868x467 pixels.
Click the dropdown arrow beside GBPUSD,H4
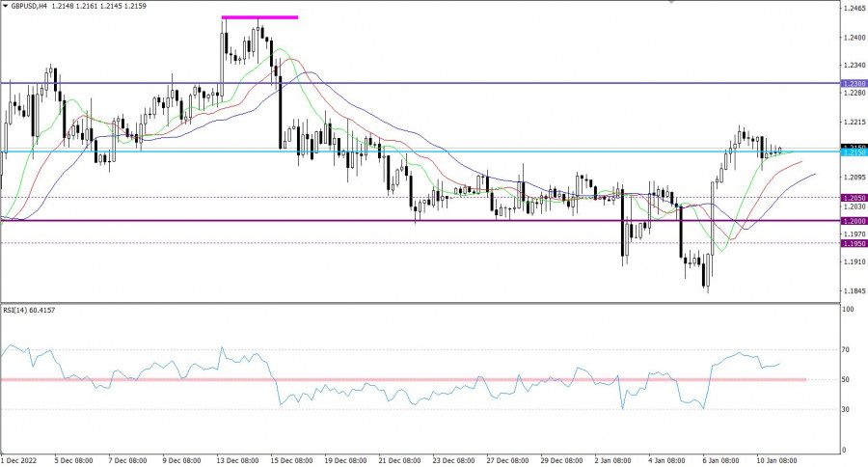(5, 6)
